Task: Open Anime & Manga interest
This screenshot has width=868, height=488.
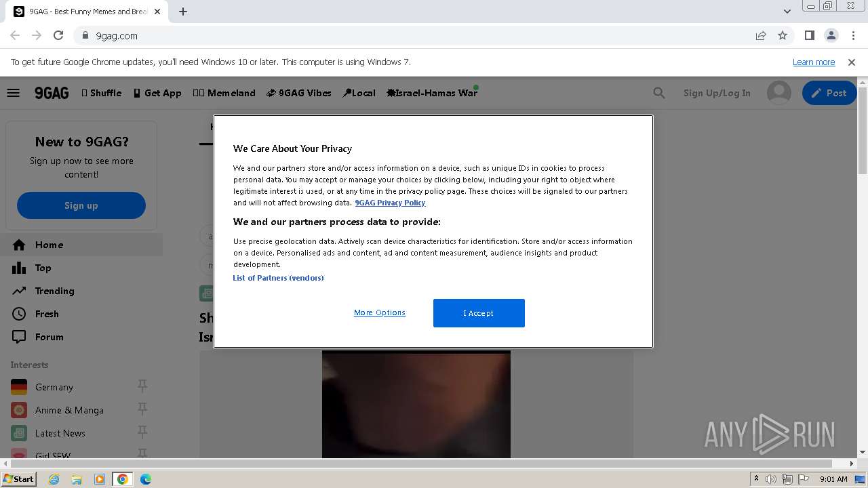Action: (x=69, y=410)
